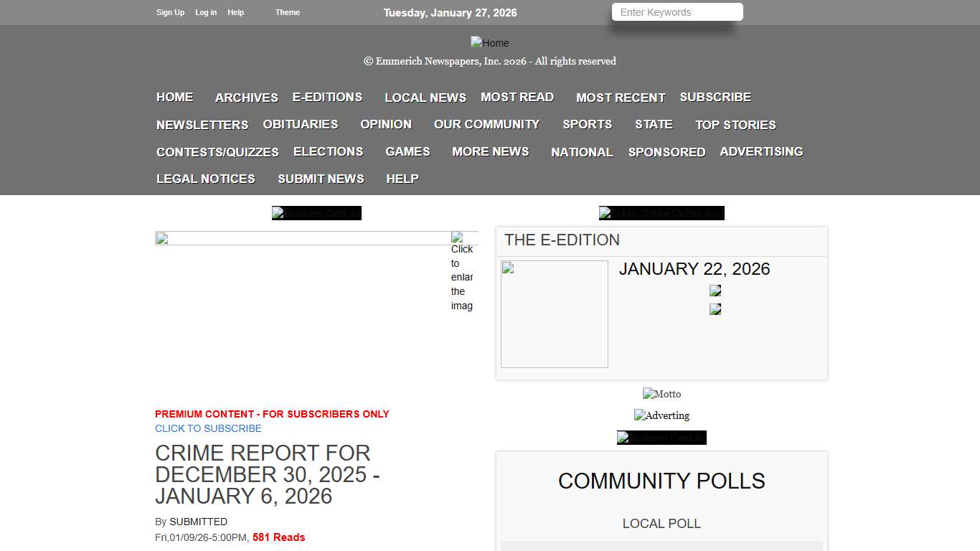The width and height of the screenshot is (980, 551).
Task: Expand the MORE NEWS menu
Action: click(x=490, y=151)
